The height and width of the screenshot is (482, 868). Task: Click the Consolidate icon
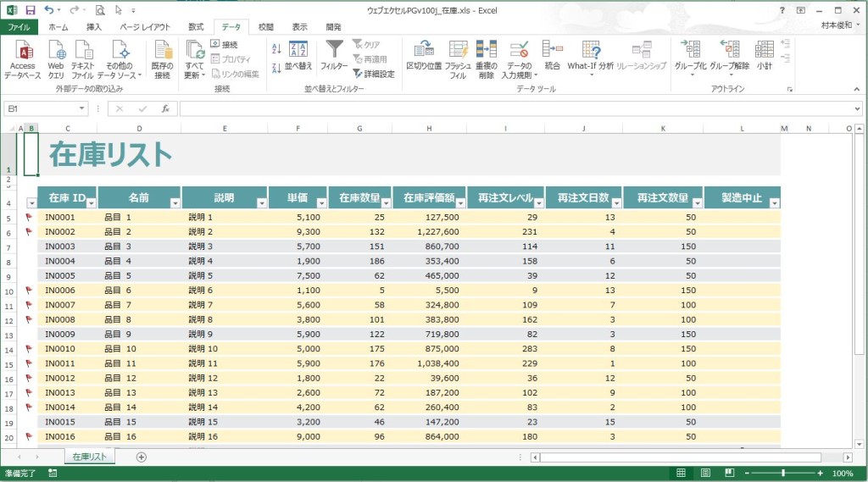pyautogui.click(x=553, y=50)
